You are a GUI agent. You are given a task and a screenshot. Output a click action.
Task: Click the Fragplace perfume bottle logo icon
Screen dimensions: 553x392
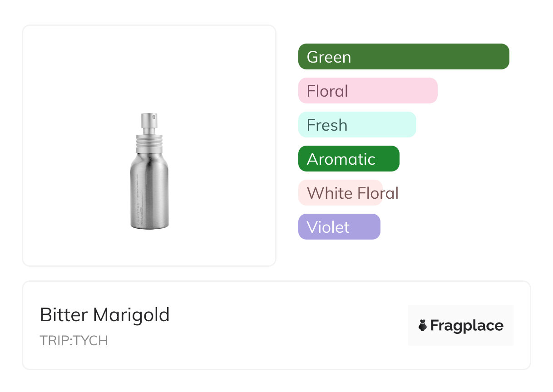[423, 325]
